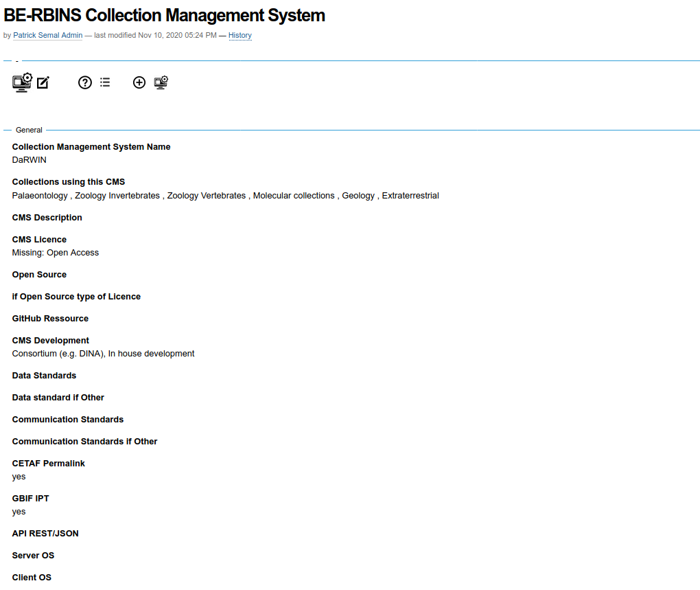The height and width of the screenshot is (590, 700).
Task: Click the plus circle add icon
Action: (x=139, y=82)
